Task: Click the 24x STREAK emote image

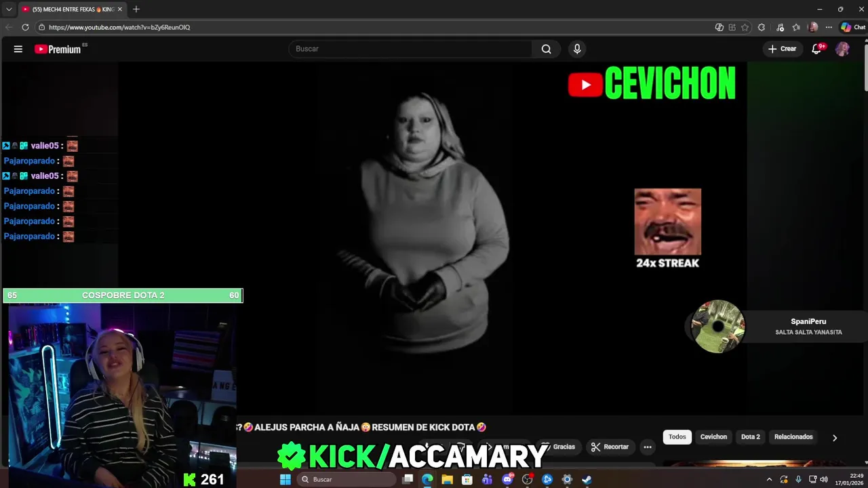Action: click(x=667, y=222)
